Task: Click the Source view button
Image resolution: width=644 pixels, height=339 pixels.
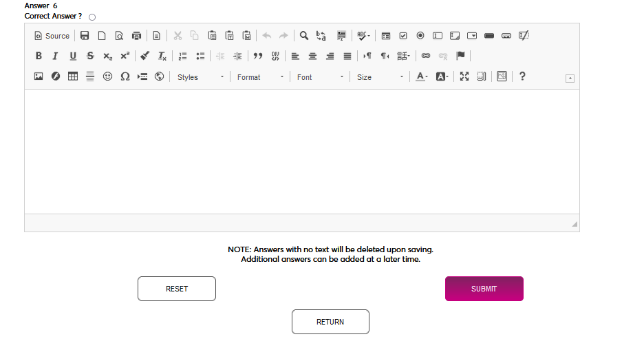Action: 52,36
